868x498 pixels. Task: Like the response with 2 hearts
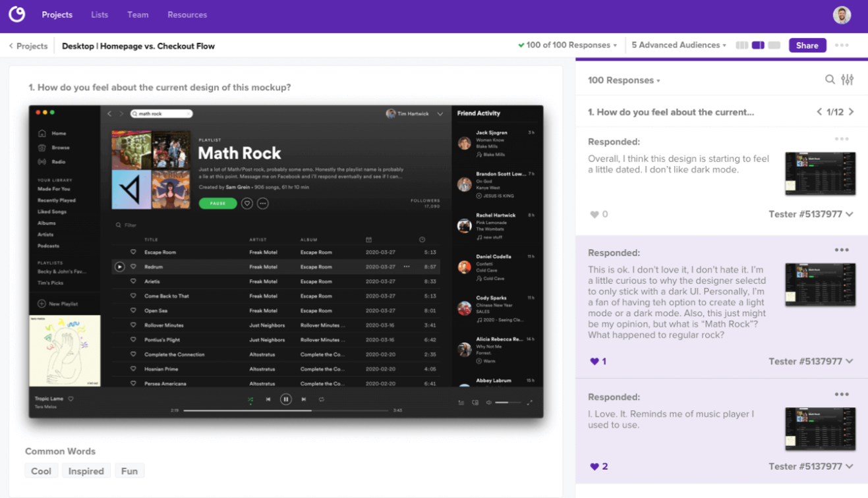pos(594,466)
